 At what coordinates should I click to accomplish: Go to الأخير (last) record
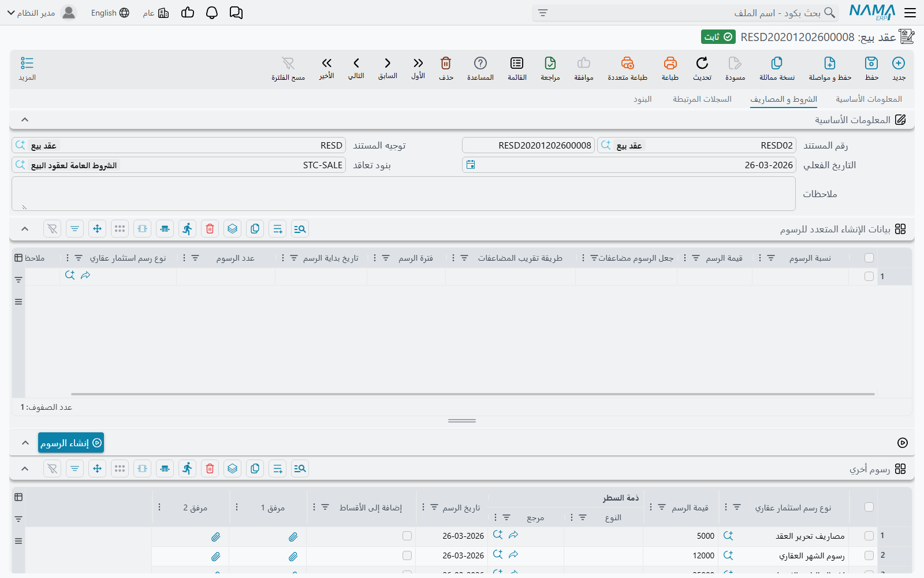327,69
